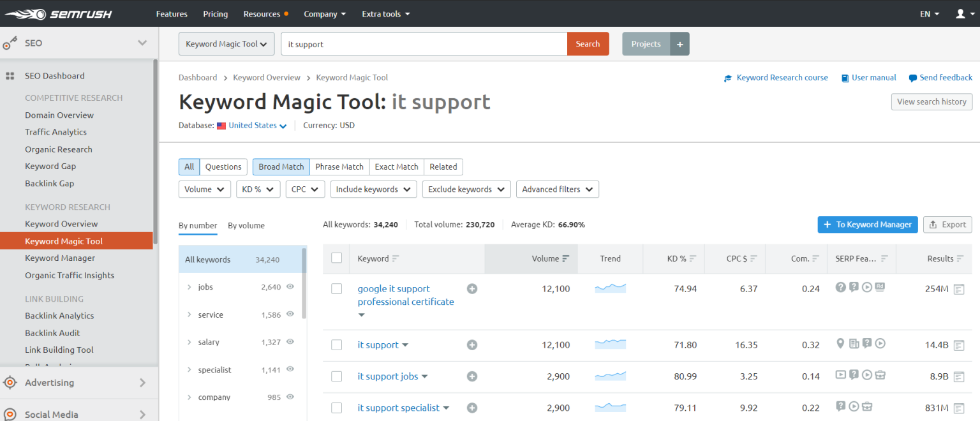Image resolution: width=980 pixels, height=421 pixels.
Task: Click the View search history button
Action: coord(932,102)
